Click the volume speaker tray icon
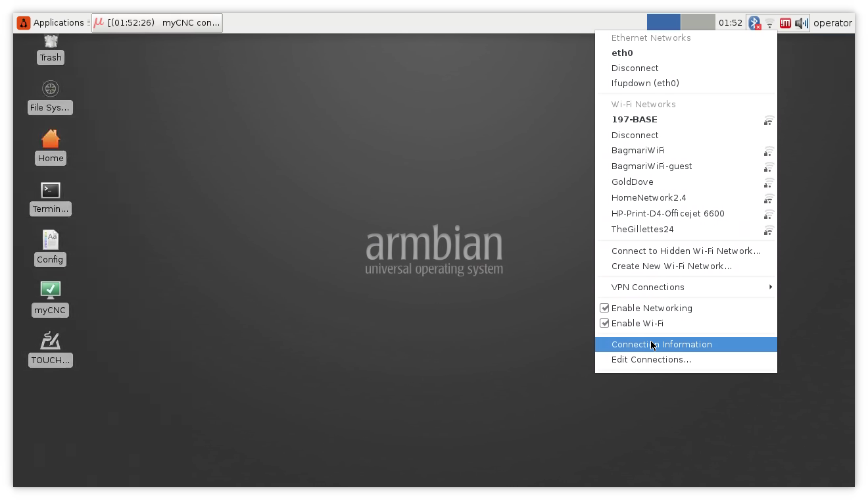 pos(800,23)
